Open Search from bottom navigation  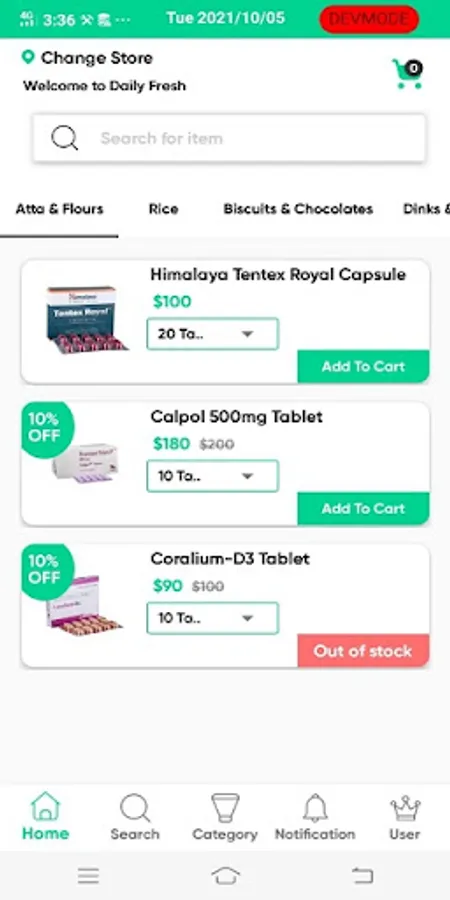point(135,817)
